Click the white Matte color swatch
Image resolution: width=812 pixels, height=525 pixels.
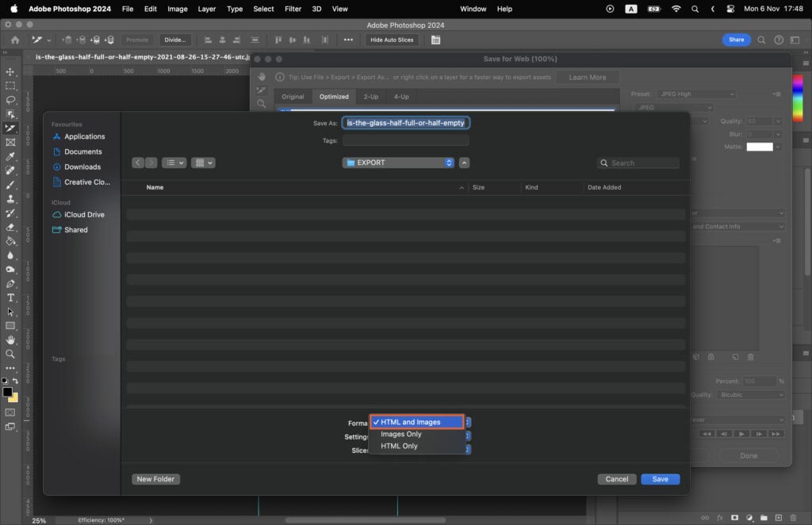click(759, 146)
